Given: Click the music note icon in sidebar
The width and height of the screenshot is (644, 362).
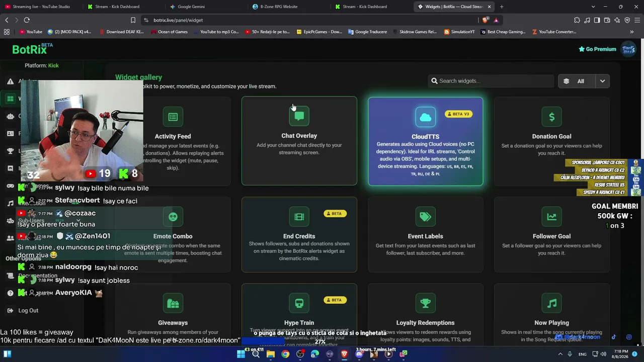Looking at the screenshot, I should pyautogui.click(x=10, y=203).
